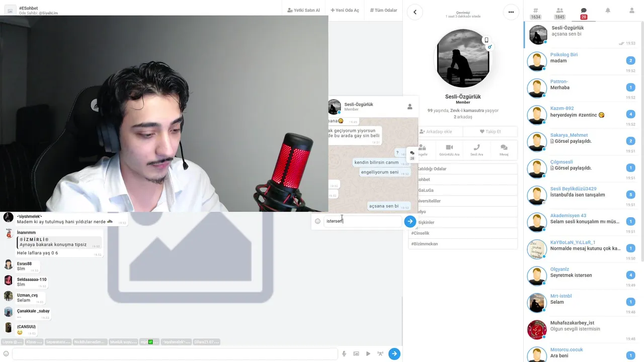Click the microphone icon in room bar
644x362 pixels.
coord(344,354)
